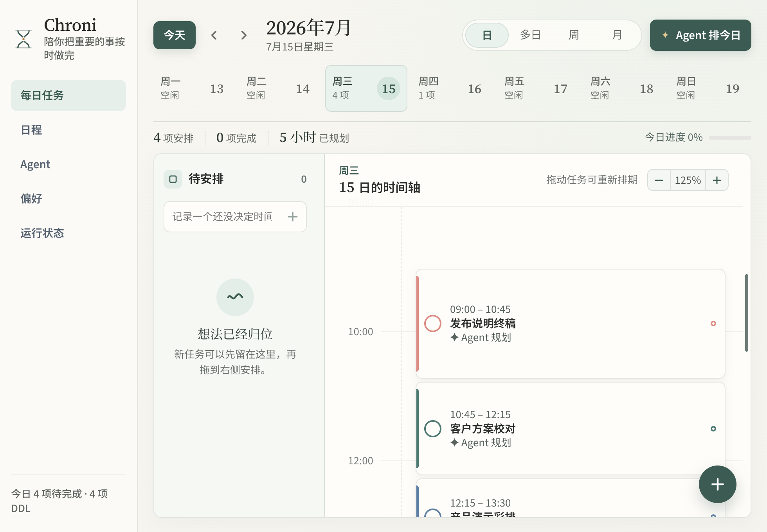
Task: Click the 09:00 – 10:45 time text
Action: tap(480, 309)
